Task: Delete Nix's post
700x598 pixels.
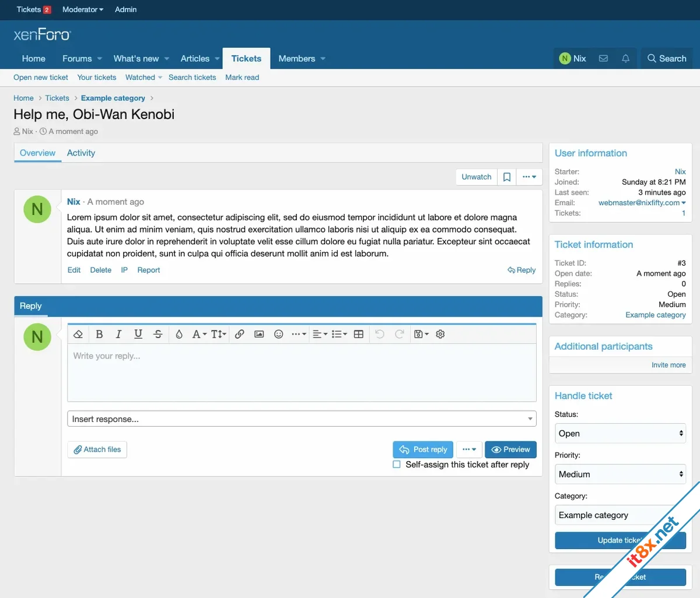Action: tap(101, 270)
